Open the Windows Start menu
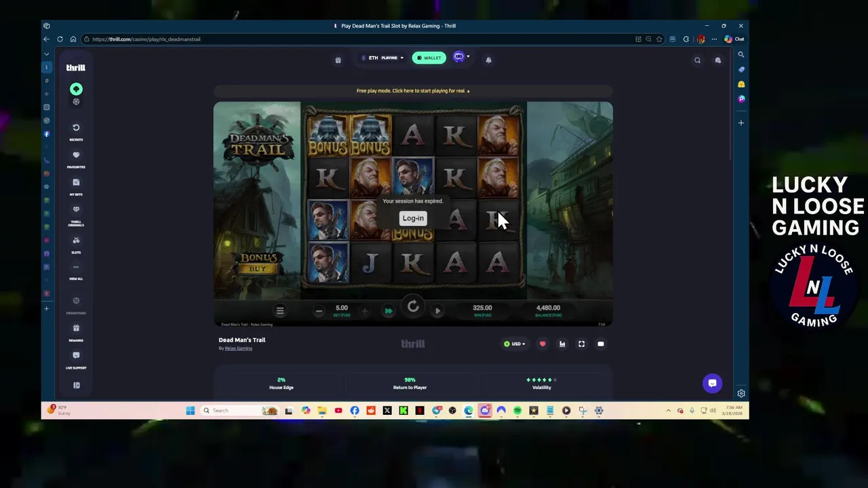Viewport: 868px width, 488px height. point(190,411)
